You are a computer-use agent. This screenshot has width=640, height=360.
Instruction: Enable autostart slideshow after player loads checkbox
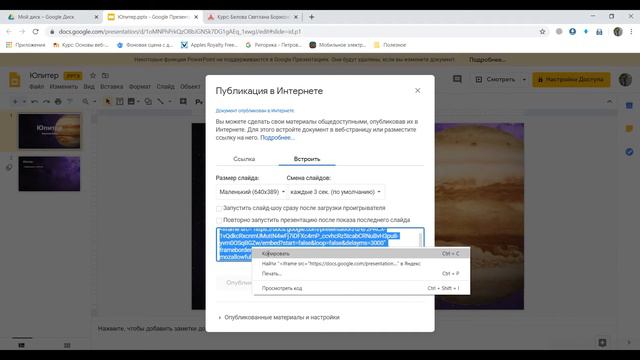pos(219,209)
